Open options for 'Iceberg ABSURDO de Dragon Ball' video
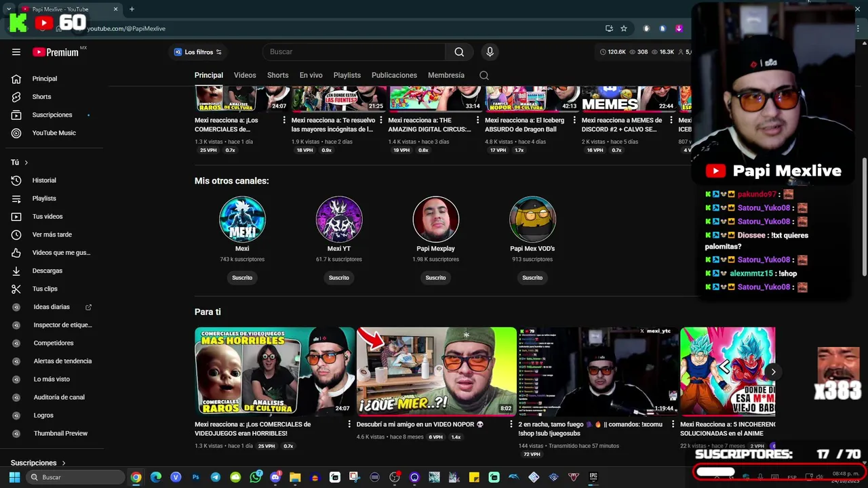The image size is (868, 488). click(x=574, y=120)
